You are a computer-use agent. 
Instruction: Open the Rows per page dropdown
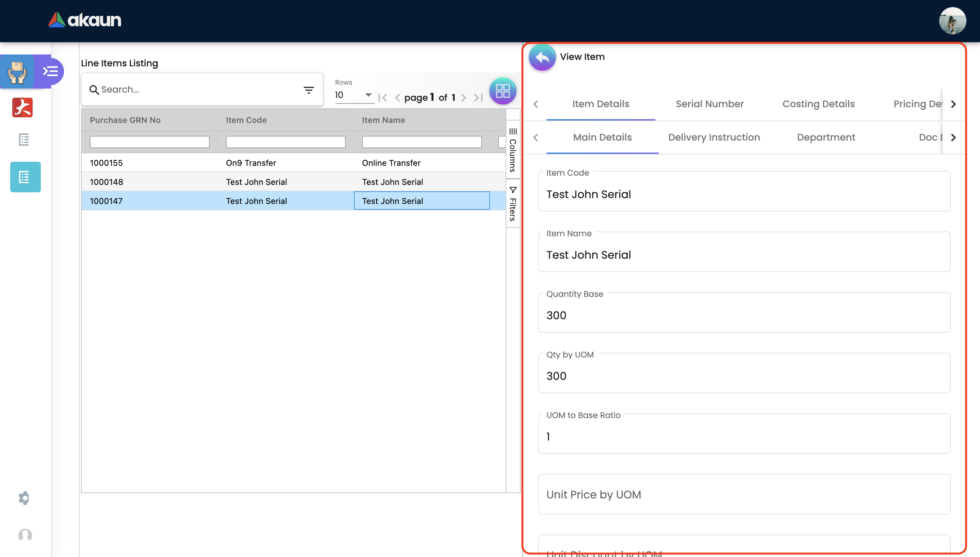tap(353, 95)
